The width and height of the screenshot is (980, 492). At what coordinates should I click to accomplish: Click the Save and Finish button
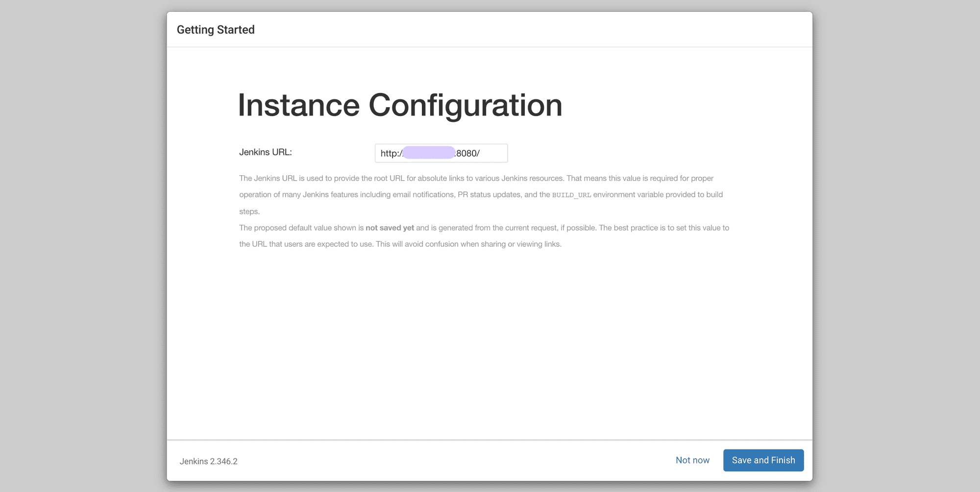coord(763,460)
